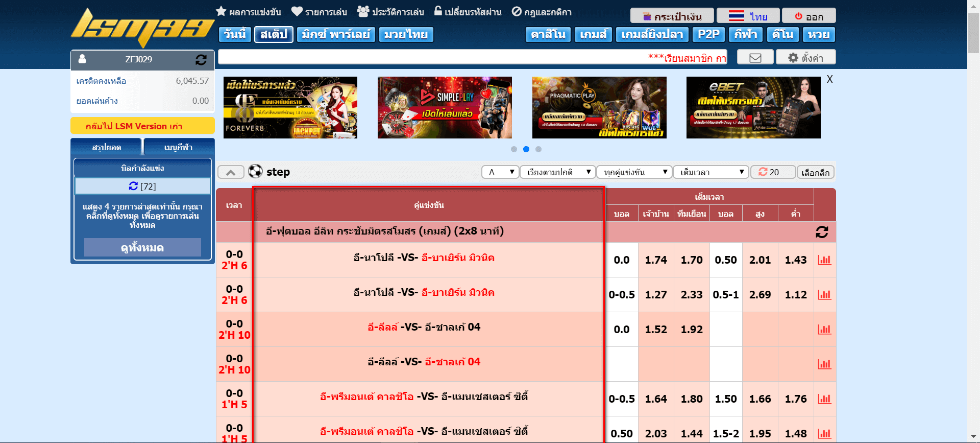Open the คาสิโน menu item
980x443 pixels.
coord(548,34)
